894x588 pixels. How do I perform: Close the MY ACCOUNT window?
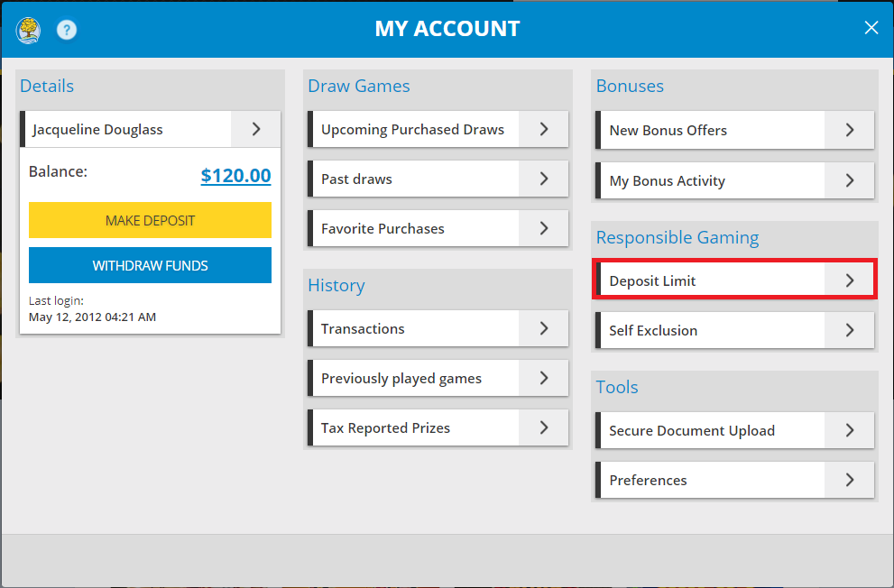pos(871,27)
